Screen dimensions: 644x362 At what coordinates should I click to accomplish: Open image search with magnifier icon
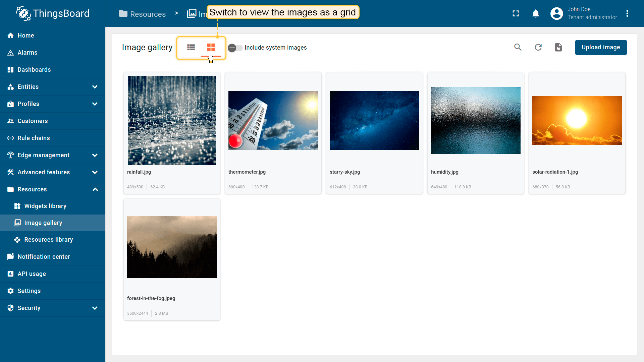pyautogui.click(x=518, y=47)
